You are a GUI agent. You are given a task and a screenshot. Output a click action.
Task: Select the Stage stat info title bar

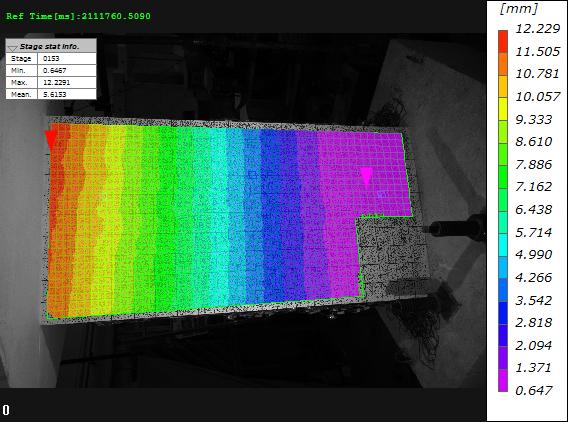pos(51,46)
